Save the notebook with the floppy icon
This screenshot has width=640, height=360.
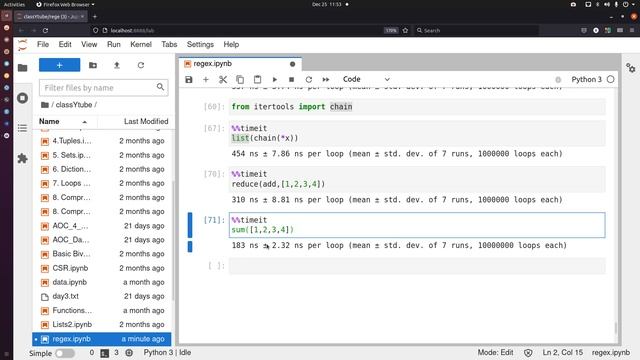click(189, 80)
